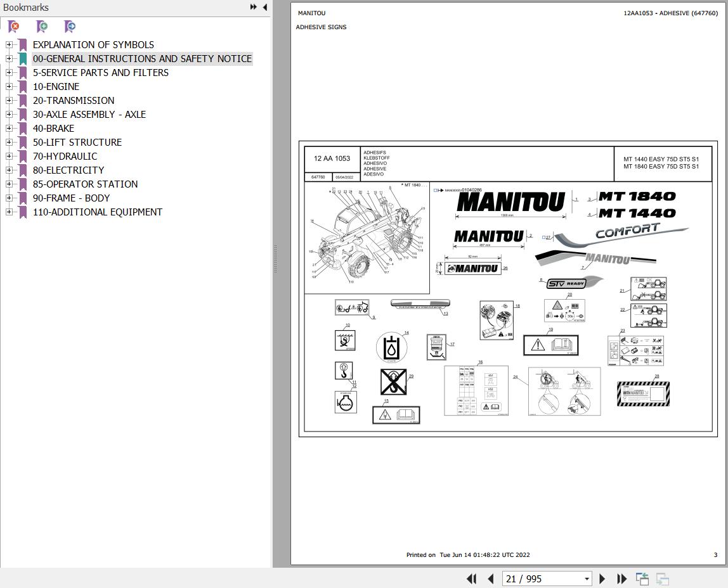Image resolution: width=728 pixels, height=588 pixels.
Task: Go to the next page
Action: click(602, 578)
